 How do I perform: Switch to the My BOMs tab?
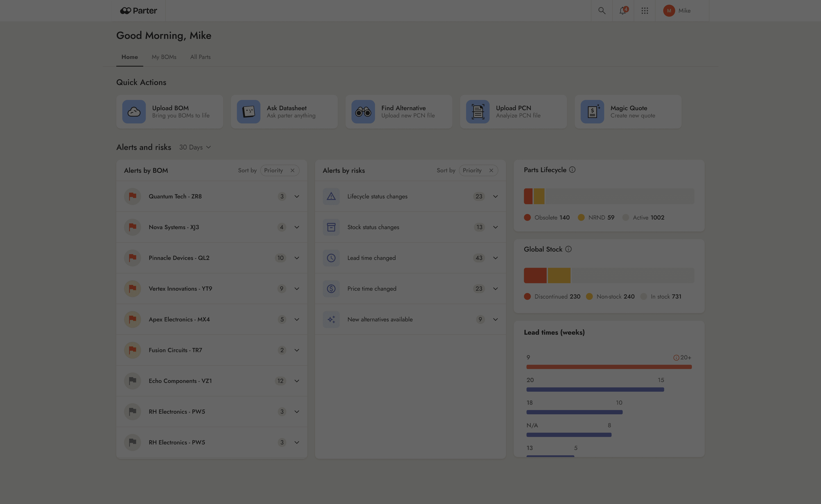click(164, 57)
